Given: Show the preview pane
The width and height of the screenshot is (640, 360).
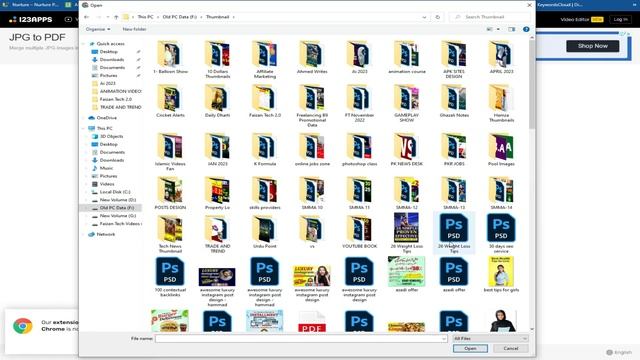Looking at the screenshot, I should click(512, 29).
